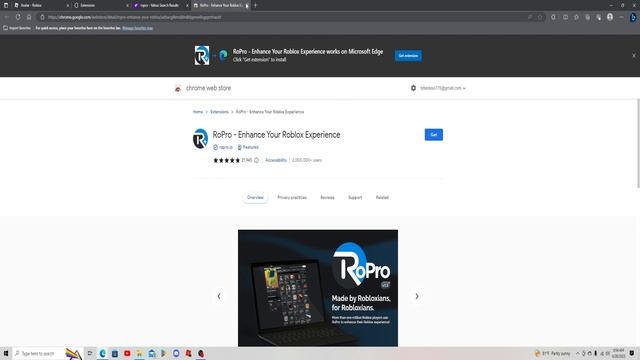Open Favorites toolbar icon
This screenshot has height=360, width=640.
point(576,17)
